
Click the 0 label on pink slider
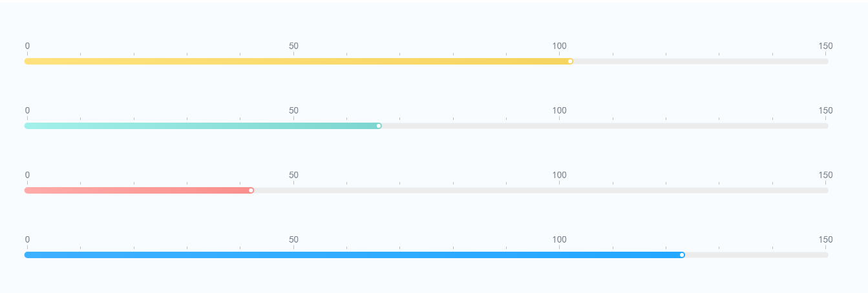pos(27,175)
